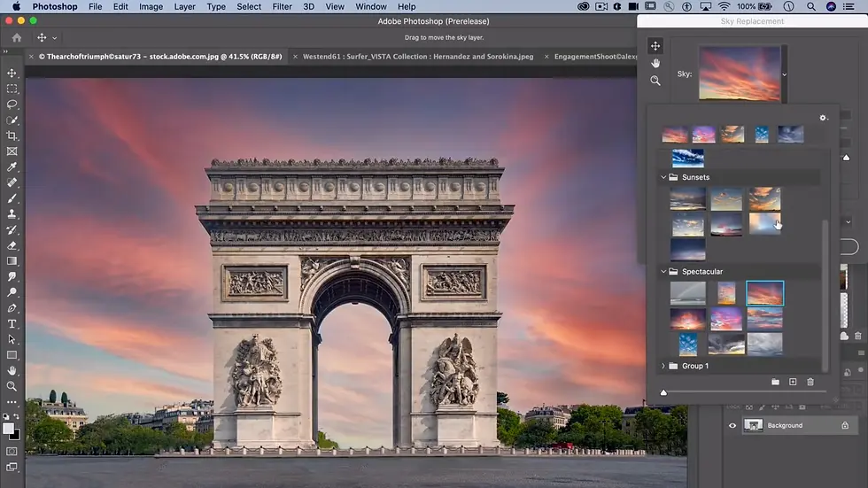Toggle Quick Mask mode in toolbar
The width and height of the screenshot is (868, 488).
(12, 452)
